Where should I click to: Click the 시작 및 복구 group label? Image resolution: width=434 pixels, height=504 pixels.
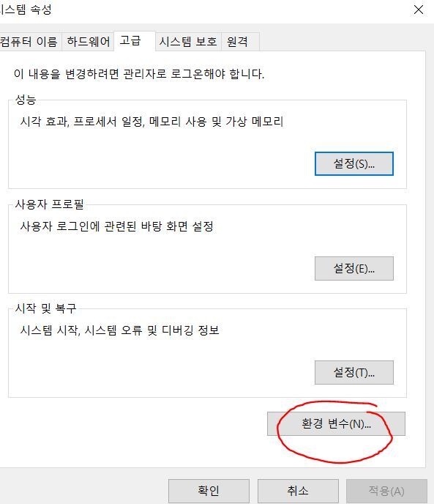45,308
